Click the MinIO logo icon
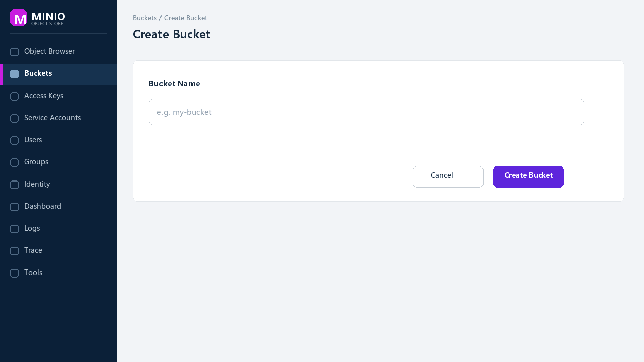The width and height of the screenshot is (644, 362). click(x=19, y=18)
